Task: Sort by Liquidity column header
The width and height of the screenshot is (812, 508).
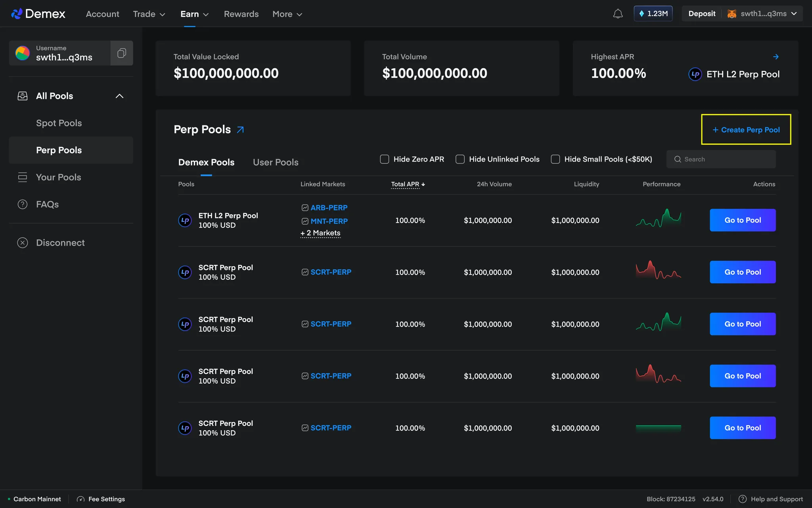Action: [x=586, y=184]
